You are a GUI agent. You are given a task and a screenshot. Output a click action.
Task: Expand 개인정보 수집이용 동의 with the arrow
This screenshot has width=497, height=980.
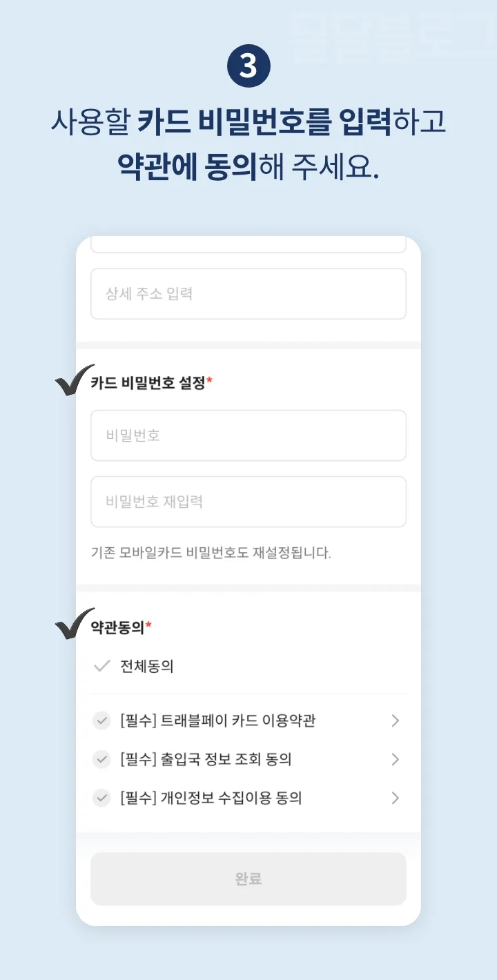[395, 798]
